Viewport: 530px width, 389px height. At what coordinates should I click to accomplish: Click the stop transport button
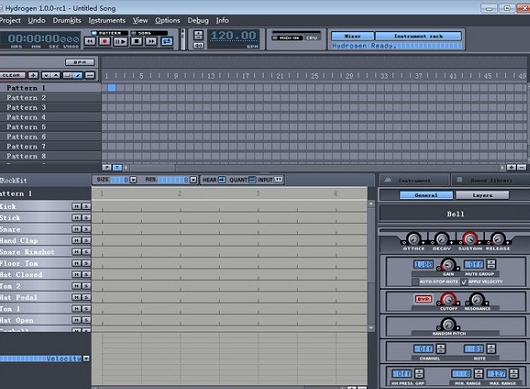(x=137, y=41)
